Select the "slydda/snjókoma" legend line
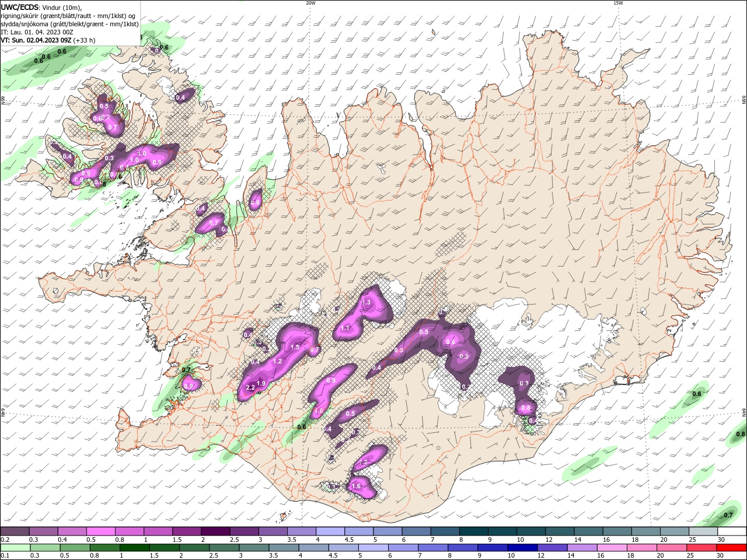 point(69,24)
